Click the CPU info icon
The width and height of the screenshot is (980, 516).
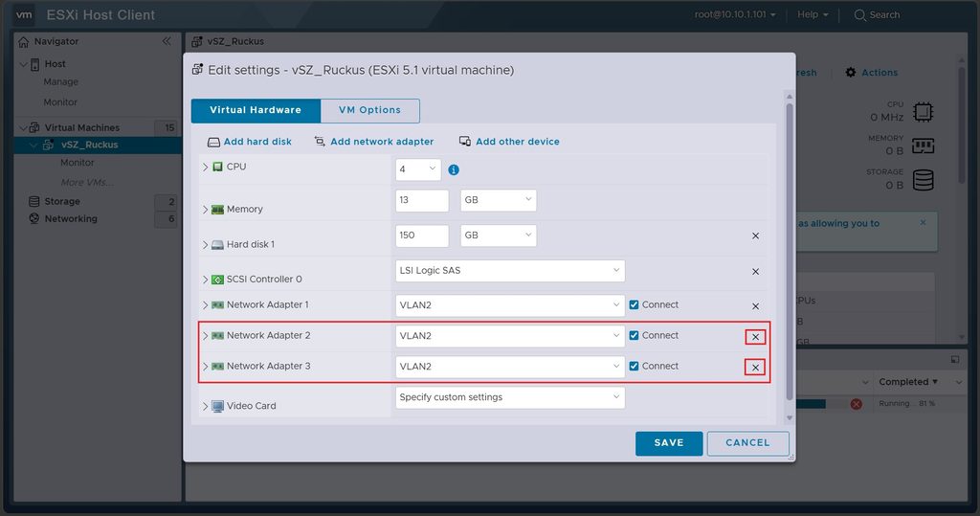click(454, 169)
